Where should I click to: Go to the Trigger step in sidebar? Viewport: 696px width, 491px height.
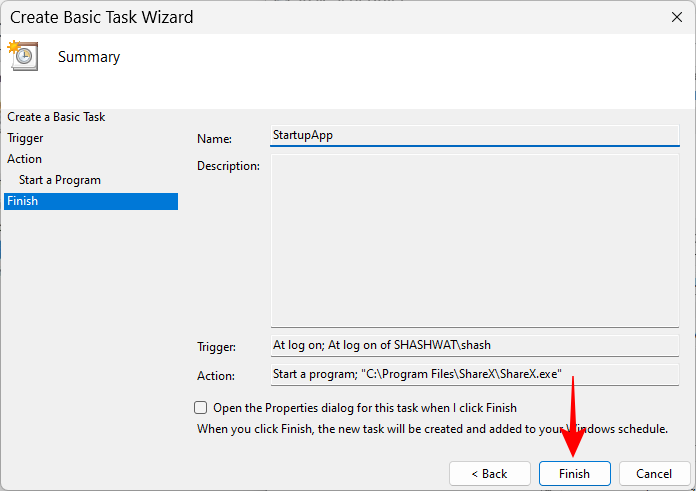[25, 138]
